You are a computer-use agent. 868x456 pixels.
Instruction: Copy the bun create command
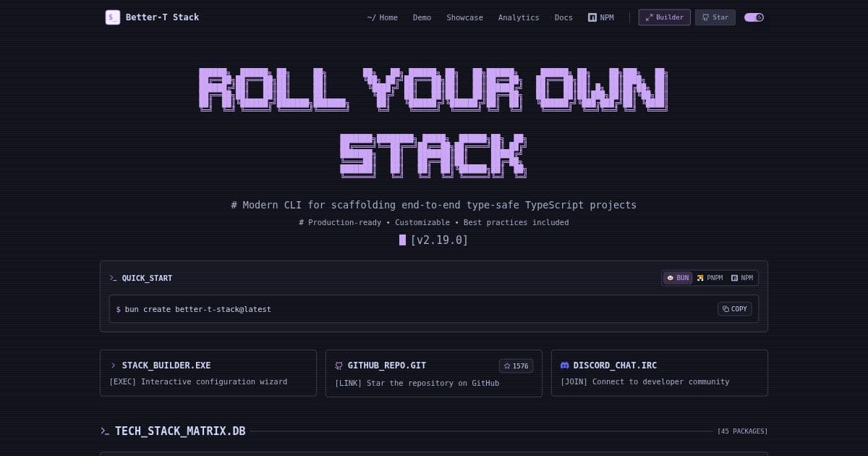(734, 309)
